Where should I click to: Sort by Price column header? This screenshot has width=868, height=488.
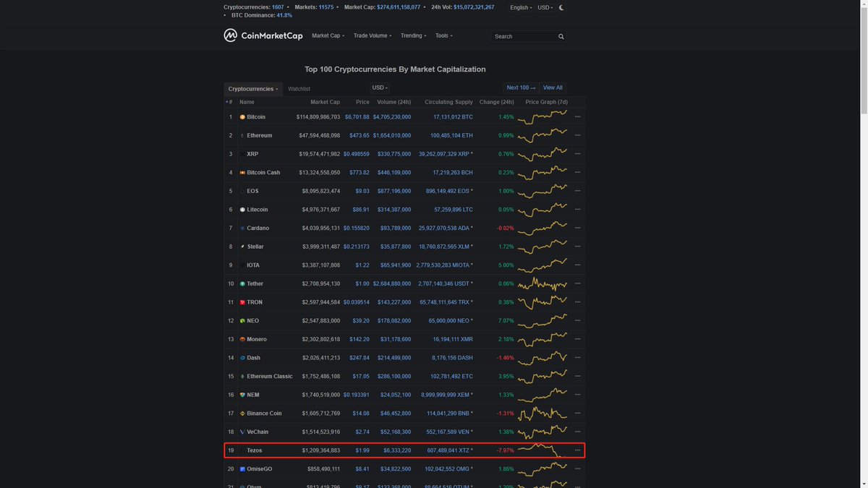(362, 102)
